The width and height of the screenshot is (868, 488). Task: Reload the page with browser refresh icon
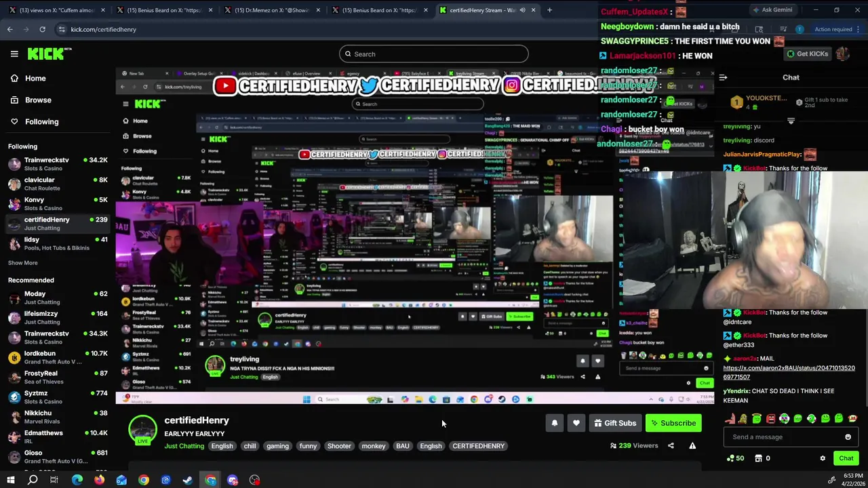[x=42, y=29]
